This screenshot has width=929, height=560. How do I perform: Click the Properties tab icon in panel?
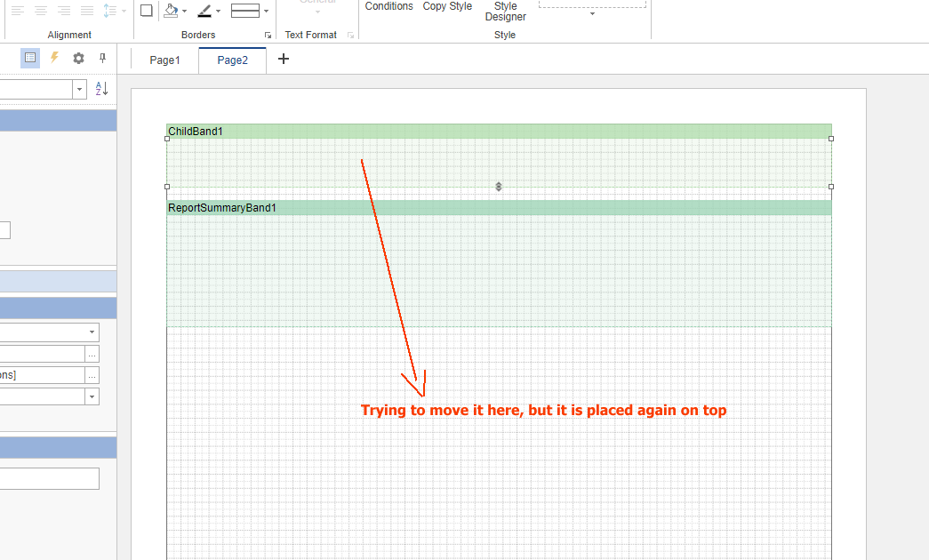coord(30,58)
